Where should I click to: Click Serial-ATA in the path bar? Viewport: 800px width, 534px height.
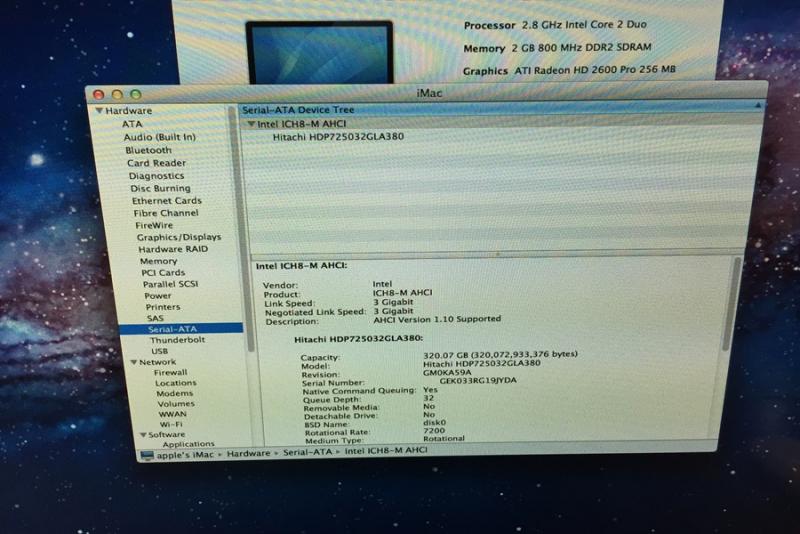point(307,452)
